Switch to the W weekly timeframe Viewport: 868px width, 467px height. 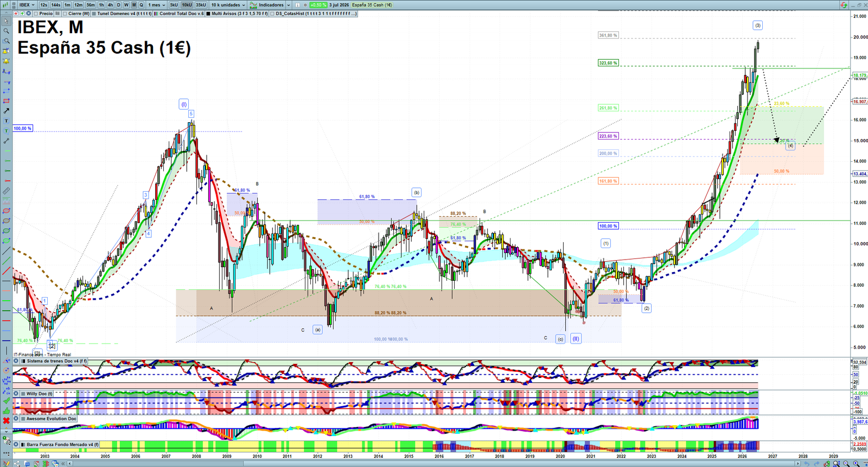tap(126, 5)
